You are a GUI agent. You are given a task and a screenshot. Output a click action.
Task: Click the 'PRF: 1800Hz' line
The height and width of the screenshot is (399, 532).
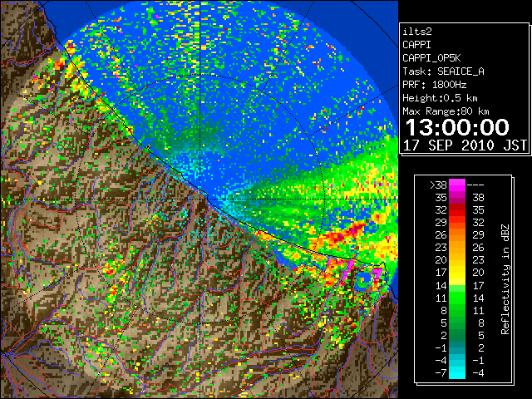pos(434,85)
